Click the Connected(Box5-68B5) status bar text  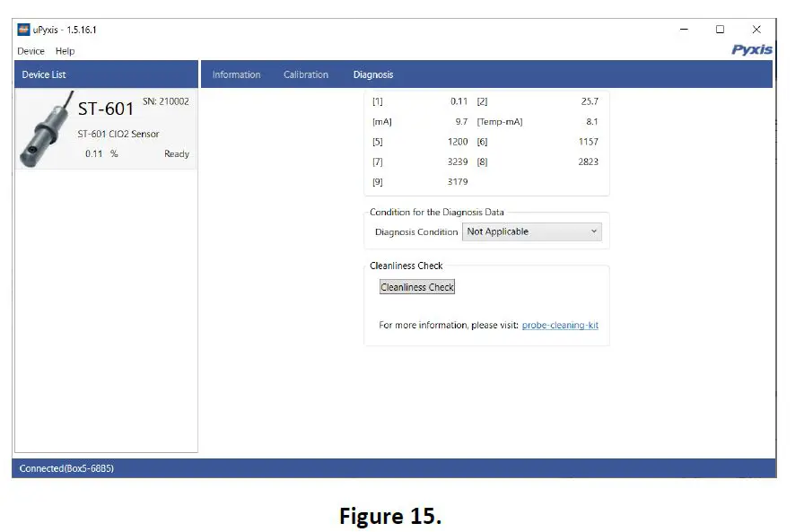click(x=66, y=468)
